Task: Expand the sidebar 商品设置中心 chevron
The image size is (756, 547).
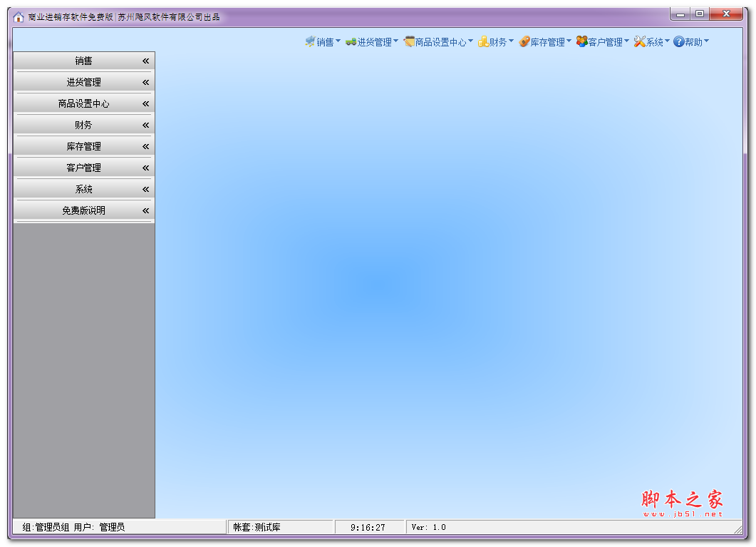Action: click(145, 103)
